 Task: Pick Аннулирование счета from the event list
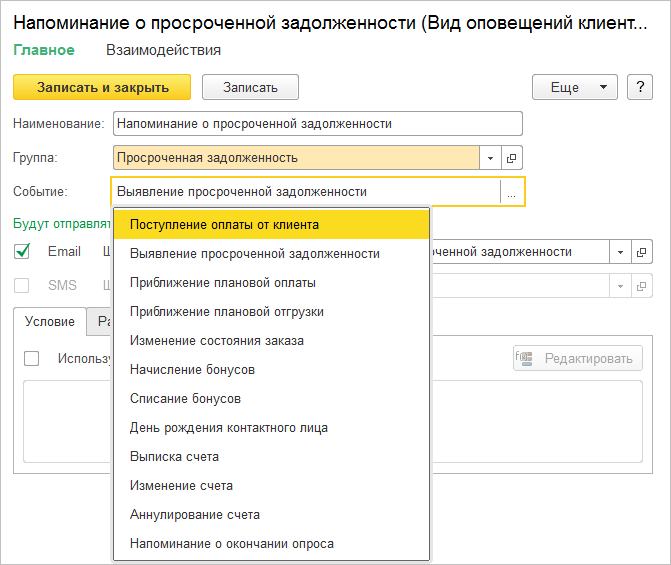coord(194,515)
